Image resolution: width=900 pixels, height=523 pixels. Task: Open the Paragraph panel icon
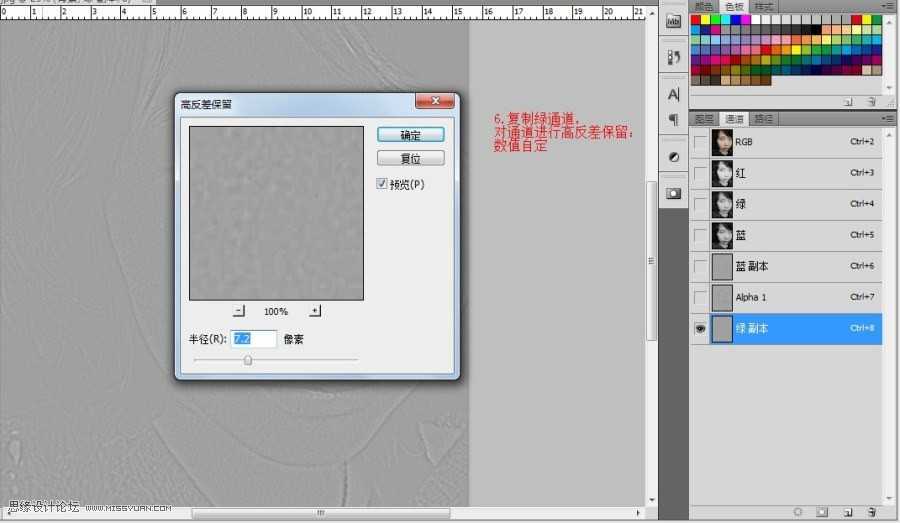[673, 119]
